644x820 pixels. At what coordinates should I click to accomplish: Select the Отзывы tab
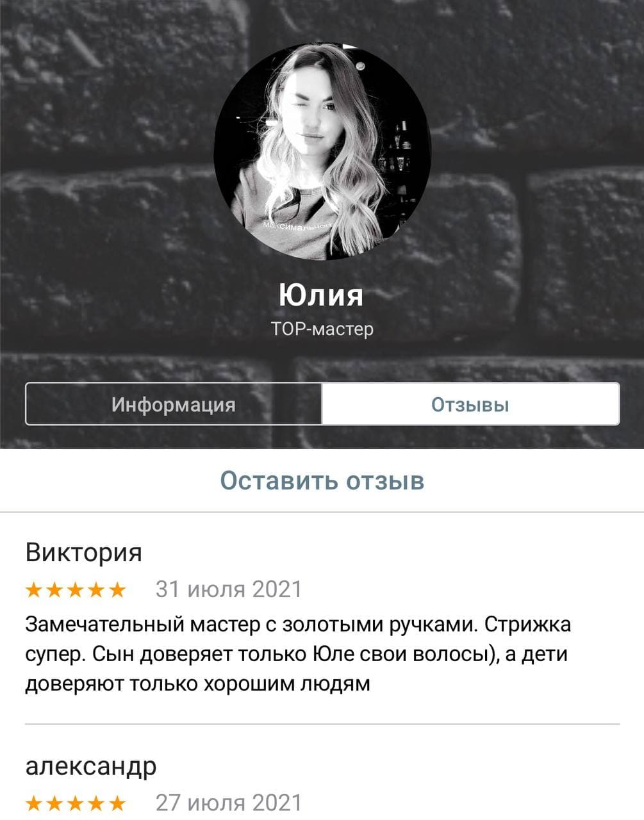pos(470,404)
